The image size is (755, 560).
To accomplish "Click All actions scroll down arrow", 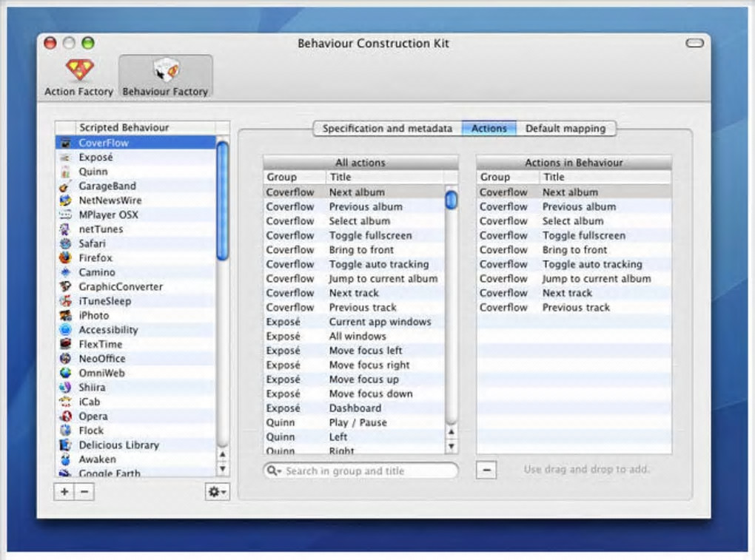I will [x=452, y=447].
